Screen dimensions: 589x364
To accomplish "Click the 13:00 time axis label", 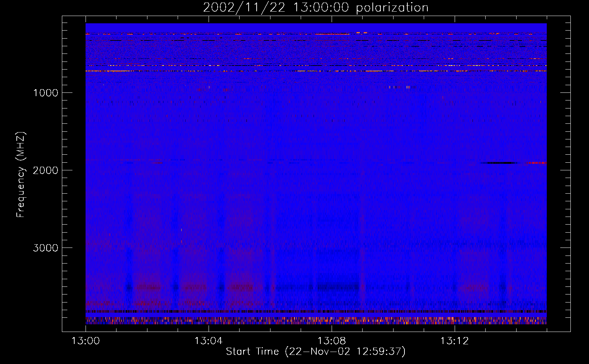I will 86,341.
